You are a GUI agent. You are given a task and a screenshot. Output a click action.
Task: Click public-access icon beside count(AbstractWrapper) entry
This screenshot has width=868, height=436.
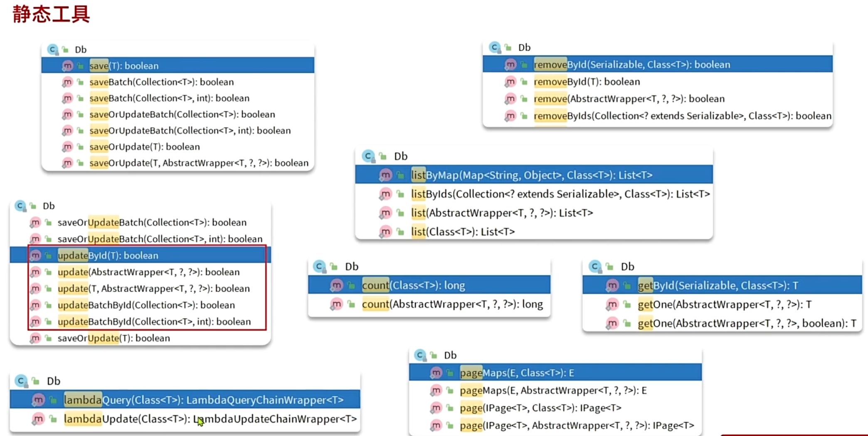click(351, 305)
